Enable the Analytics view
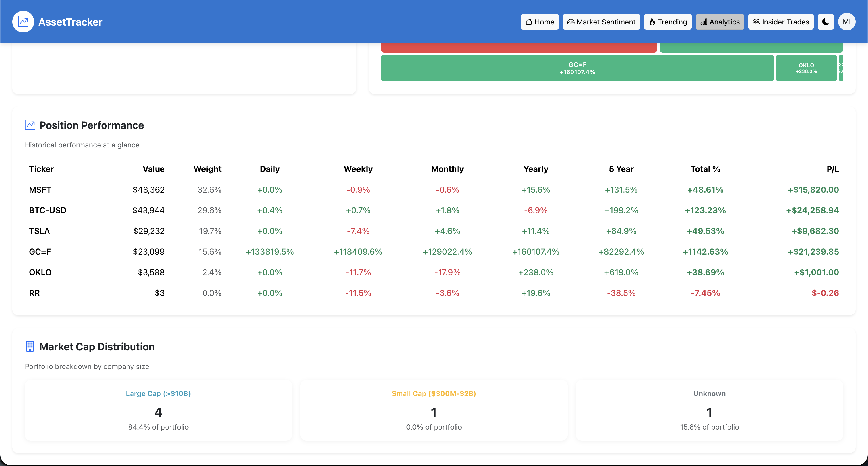Image resolution: width=868 pixels, height=466 pixels. (720, 22)
